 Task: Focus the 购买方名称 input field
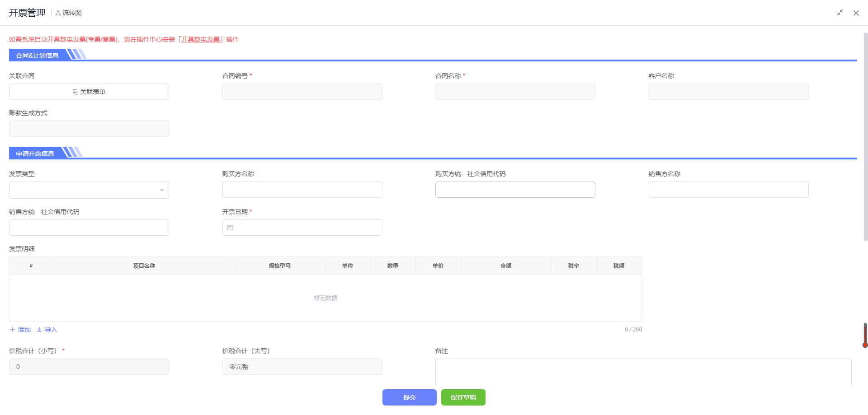(302, 190)
